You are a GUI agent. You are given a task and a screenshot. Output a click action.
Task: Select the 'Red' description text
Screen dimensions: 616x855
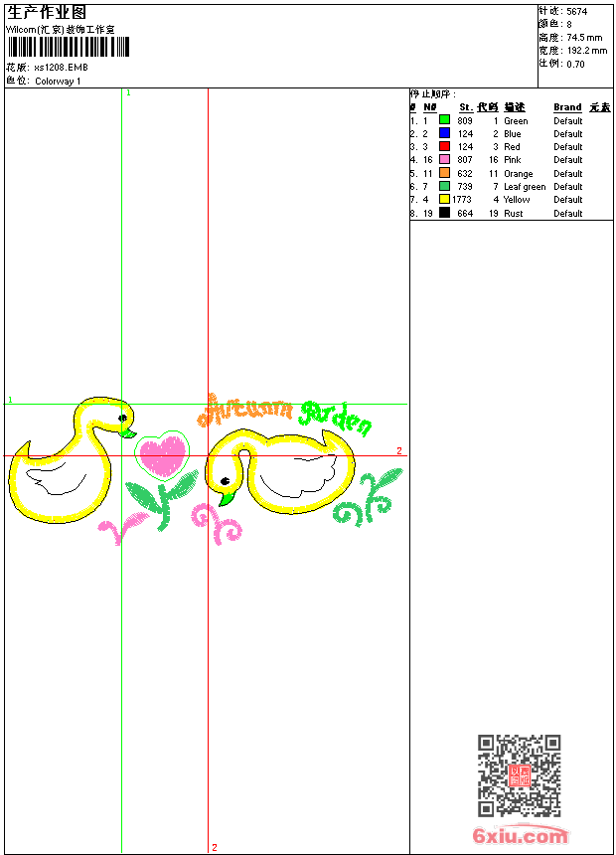click(512, 147)
